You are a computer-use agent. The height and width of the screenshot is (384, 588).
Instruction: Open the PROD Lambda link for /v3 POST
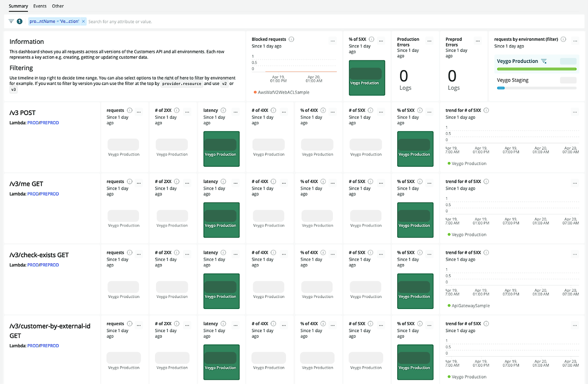tap(33, 122)
